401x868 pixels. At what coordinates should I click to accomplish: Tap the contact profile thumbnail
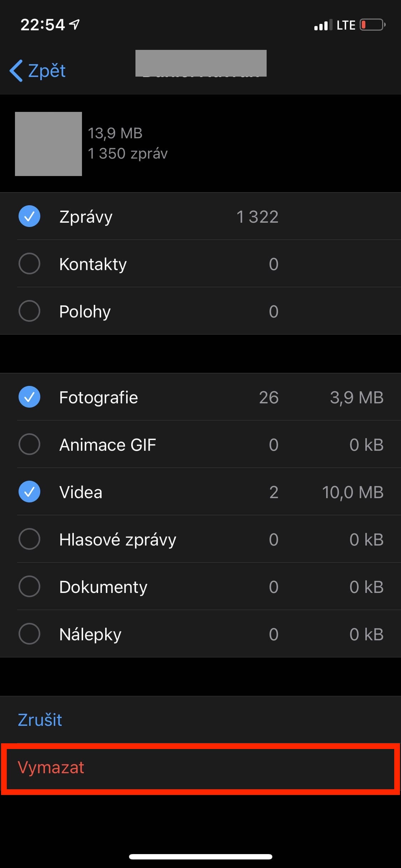tap(48, 144)
